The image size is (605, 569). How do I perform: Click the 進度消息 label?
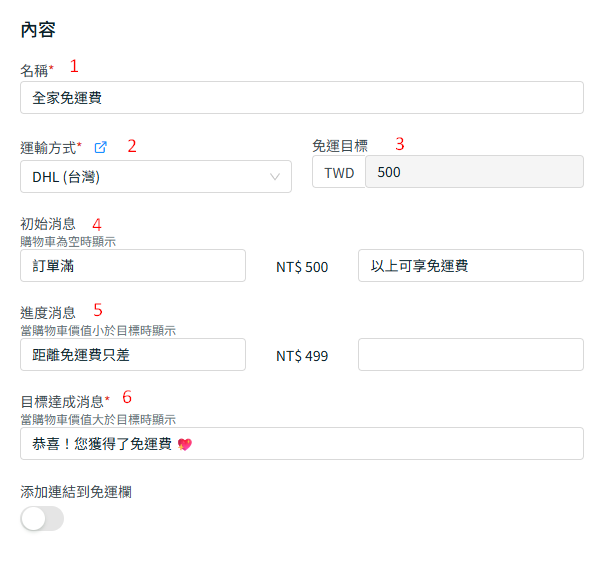48,313
